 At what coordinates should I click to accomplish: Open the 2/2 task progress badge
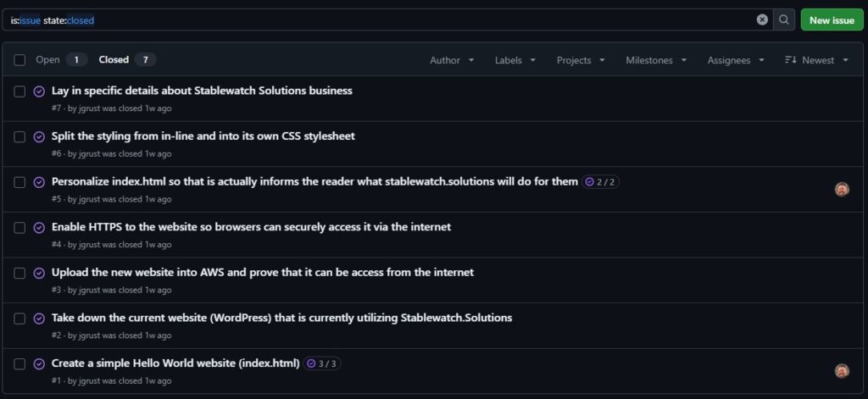click(600, 182)
